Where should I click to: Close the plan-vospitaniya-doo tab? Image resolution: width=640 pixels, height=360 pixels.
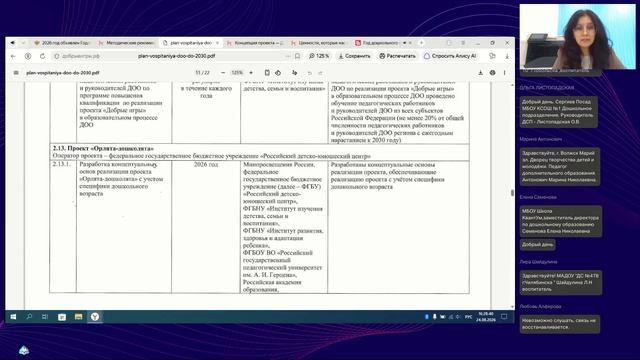(x=217, y=42)
